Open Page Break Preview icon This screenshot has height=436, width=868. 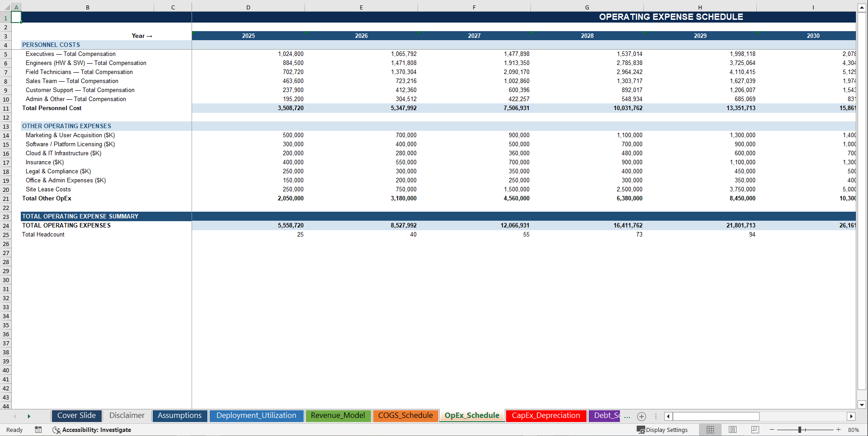755,430
